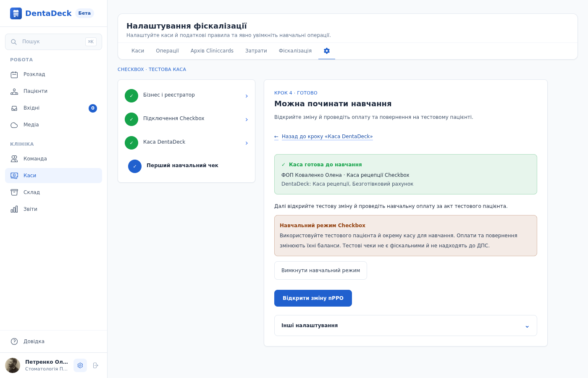The width and height of the screenshot is (588, 378).
Task: Click Відкрити зміну пРРО button
Action: (x=313, y=298)
